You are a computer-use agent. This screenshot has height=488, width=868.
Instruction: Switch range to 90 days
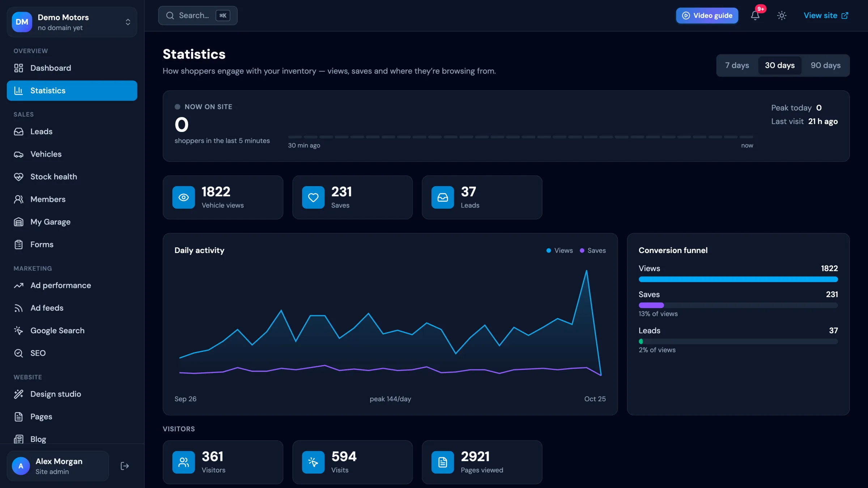[825, 65]
